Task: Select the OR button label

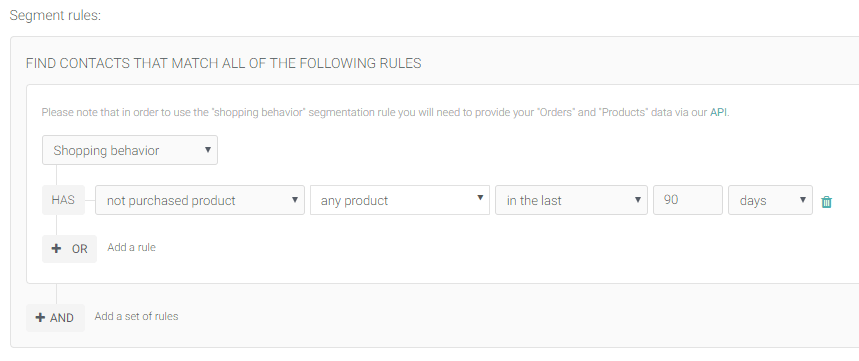Action: [79, 249]
